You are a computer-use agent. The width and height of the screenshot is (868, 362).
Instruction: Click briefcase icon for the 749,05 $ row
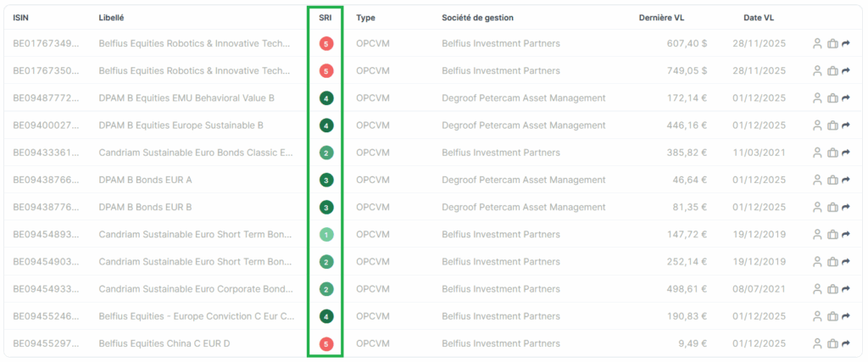tap(832, 70)
